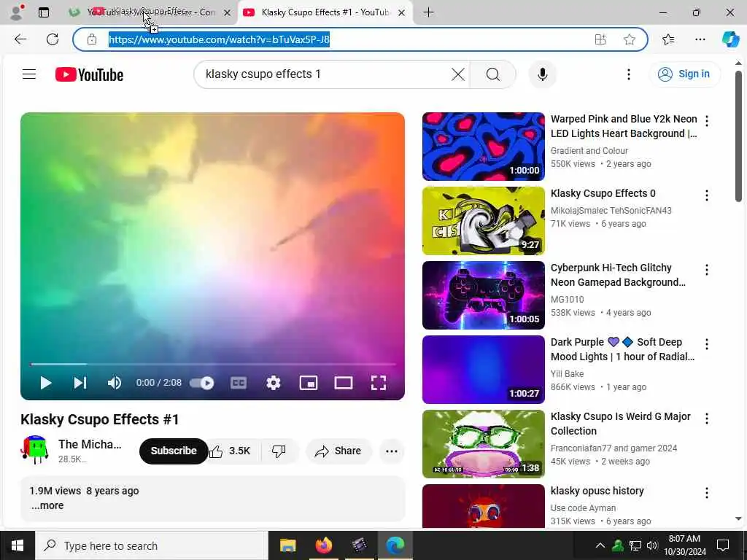Click the magnifier search button
This screenshot has width=747, height=560.
[x=493, y=74]
